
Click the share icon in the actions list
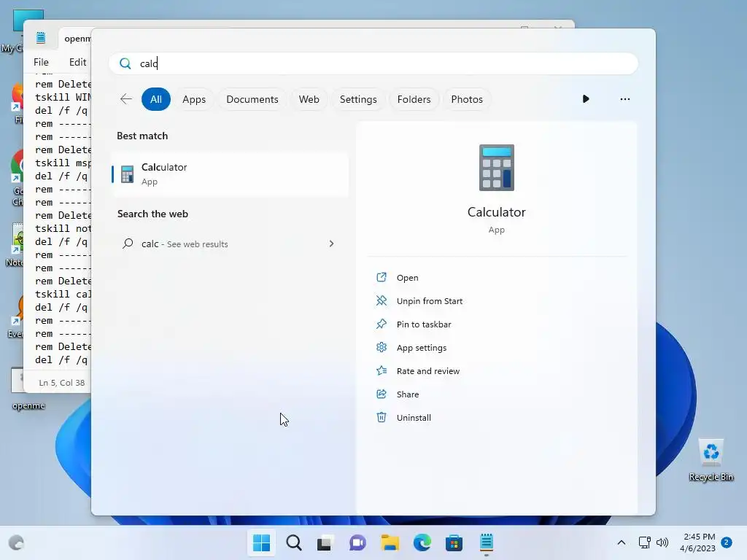click(381, 394)
